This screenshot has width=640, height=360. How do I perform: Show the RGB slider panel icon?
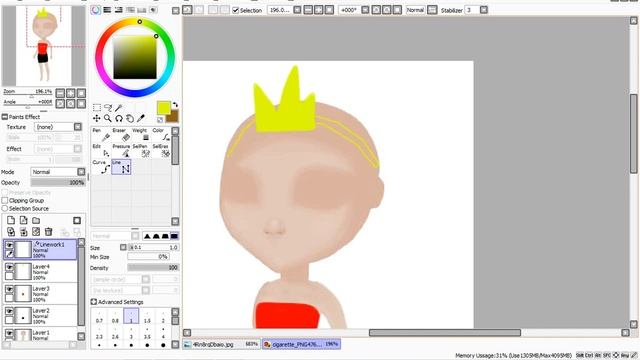click(x=107, y=10)
